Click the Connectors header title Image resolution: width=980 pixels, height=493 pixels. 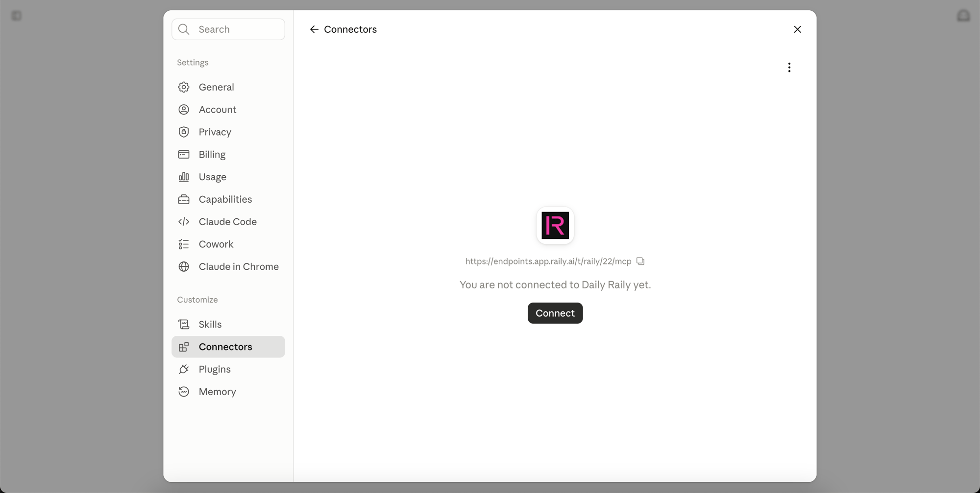pos(350,29)
